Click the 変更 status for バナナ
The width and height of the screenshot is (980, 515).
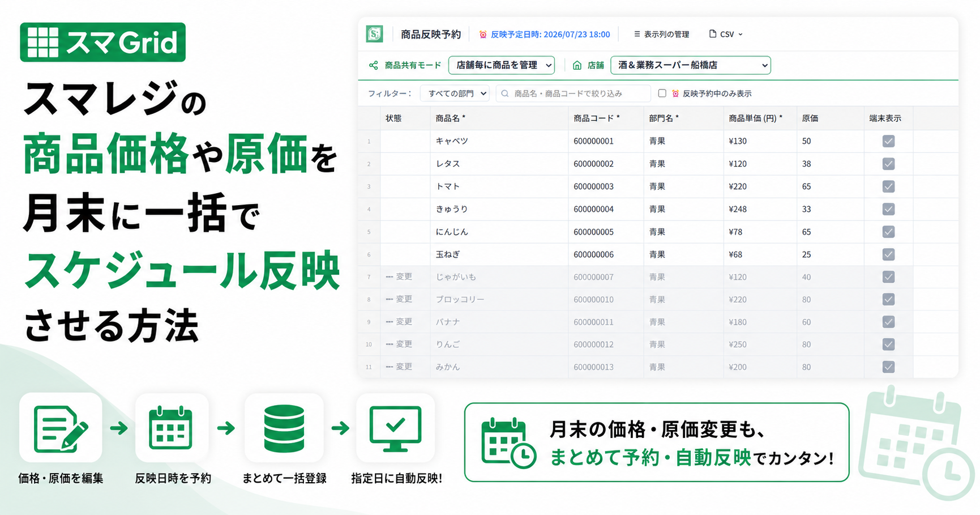[x=399, y=321]
